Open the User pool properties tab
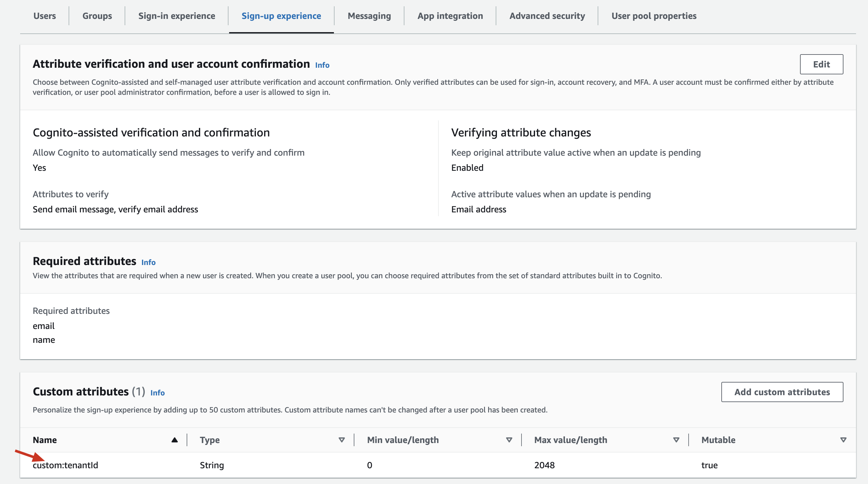 point(654,16)
